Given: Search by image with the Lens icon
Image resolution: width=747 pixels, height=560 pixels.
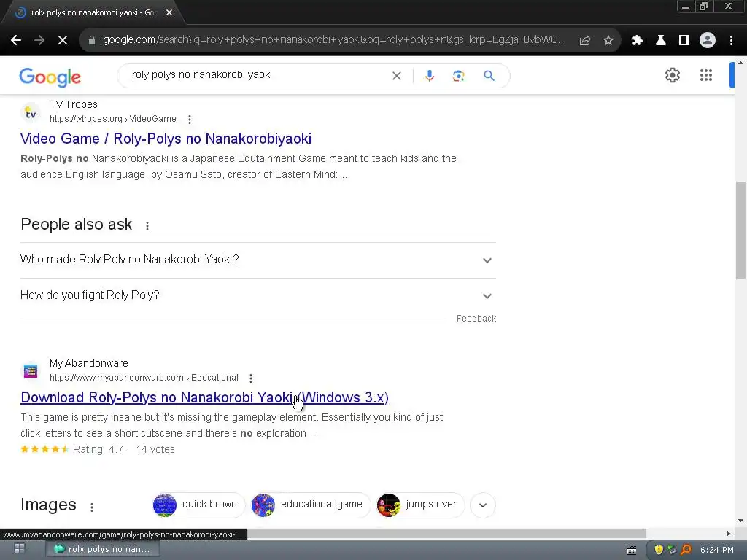Looking at the screenshot, I should (458, 76).
